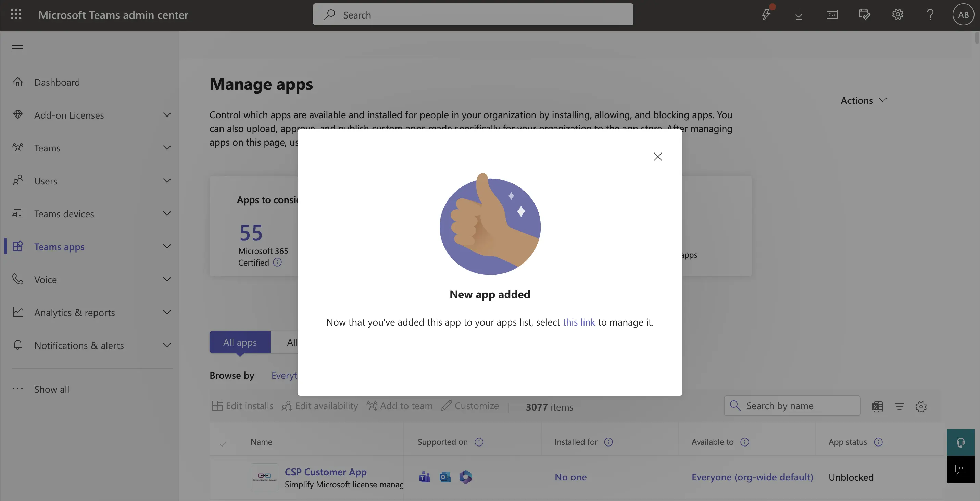Open Voice in the sidebar menu
Image resolution: width=980 pixels, height=501 pixels.
coord(45,279)
